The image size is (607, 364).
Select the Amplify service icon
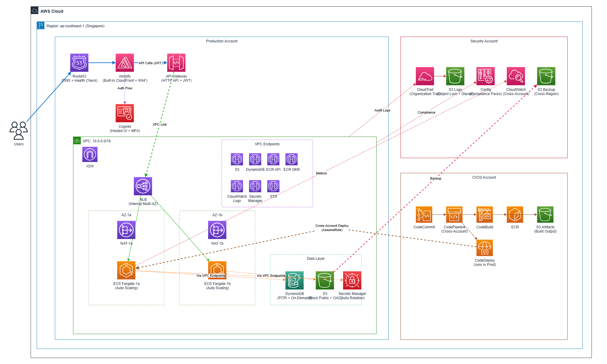point(125,63)
